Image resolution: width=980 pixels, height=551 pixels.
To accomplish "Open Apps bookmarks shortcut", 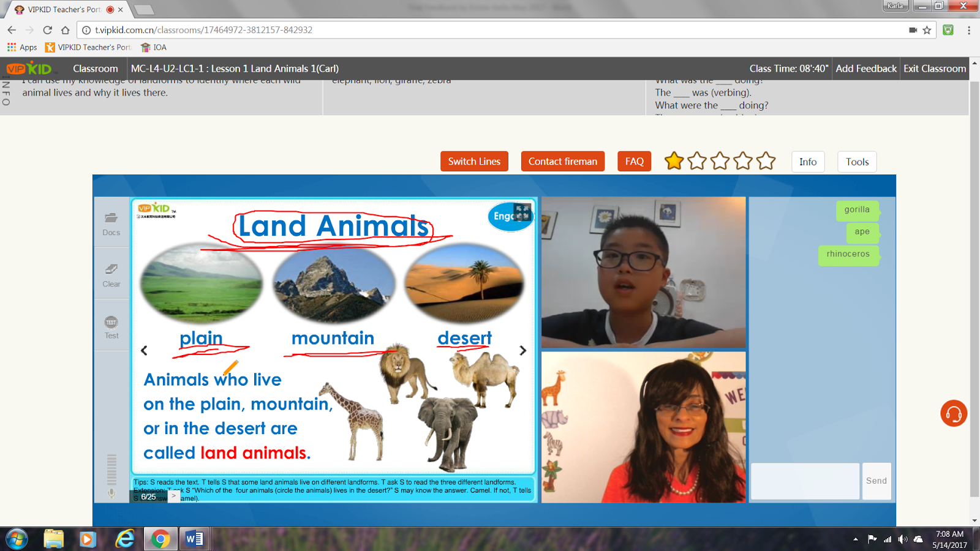I will tap(22, 47).
